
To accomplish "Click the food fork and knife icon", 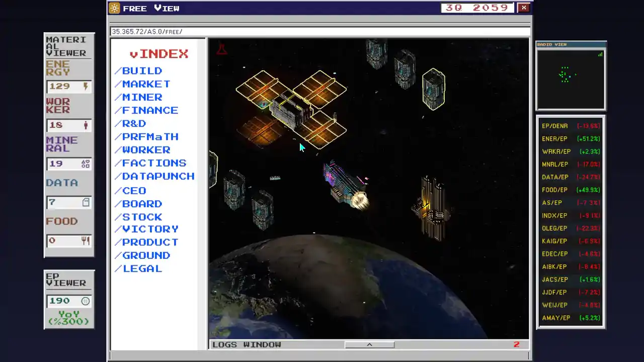I will pos(86,240).
